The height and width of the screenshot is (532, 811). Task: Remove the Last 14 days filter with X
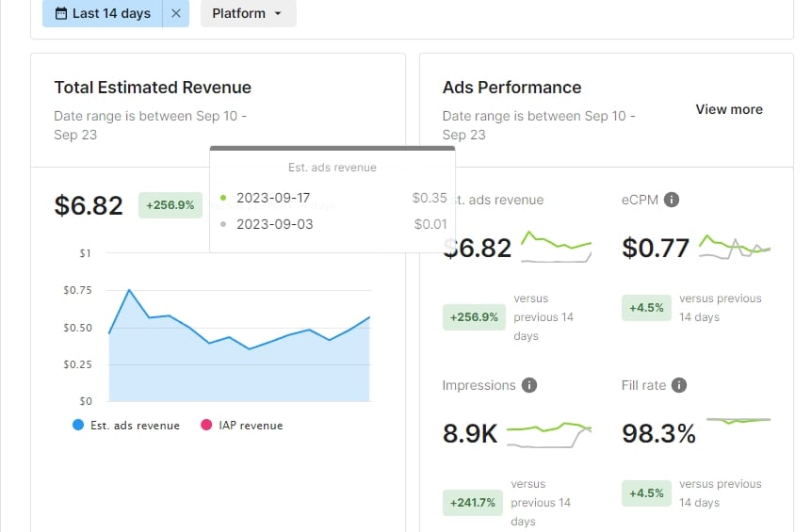click(176, 13)
